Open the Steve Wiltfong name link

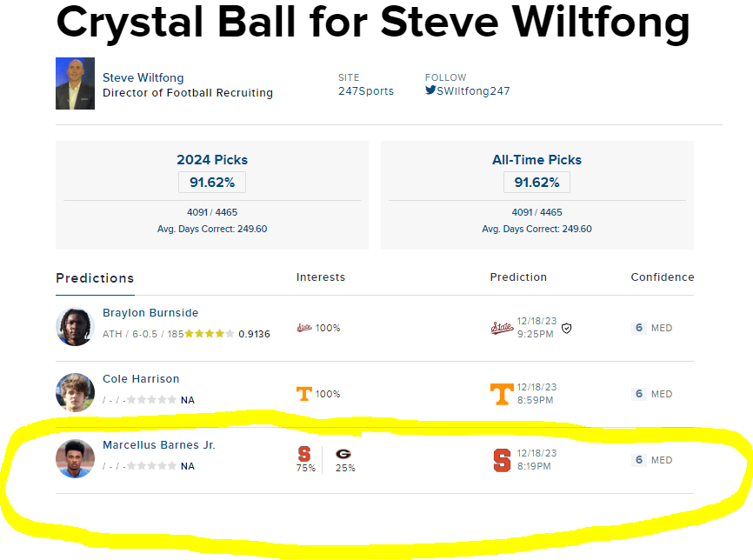pyautogui.click(x=143, y=77)
